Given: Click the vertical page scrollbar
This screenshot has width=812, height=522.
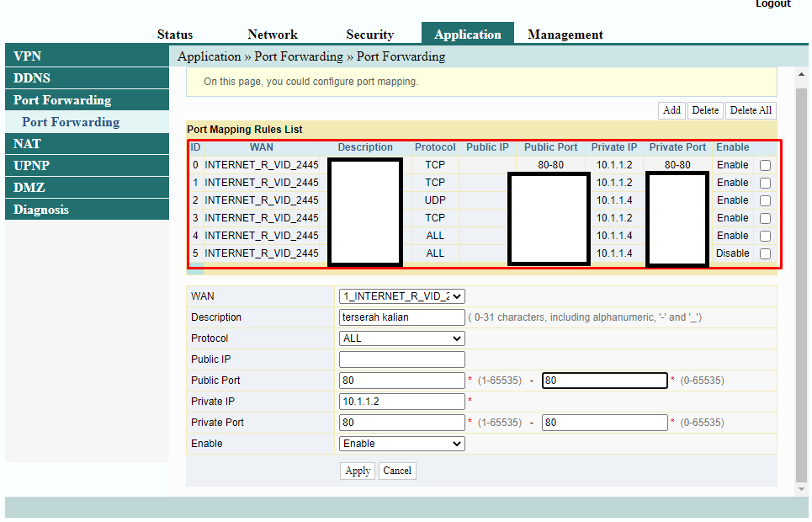Looking at the screenshot, I should tap(801, 278).
